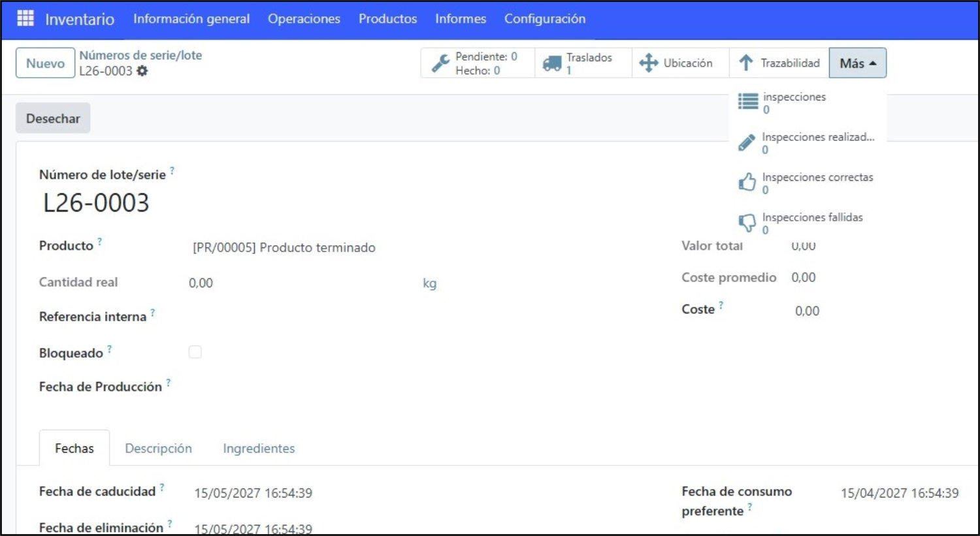Click the Fecha de consumo preferente date value

pyautogui.click(x=900, y=493)
